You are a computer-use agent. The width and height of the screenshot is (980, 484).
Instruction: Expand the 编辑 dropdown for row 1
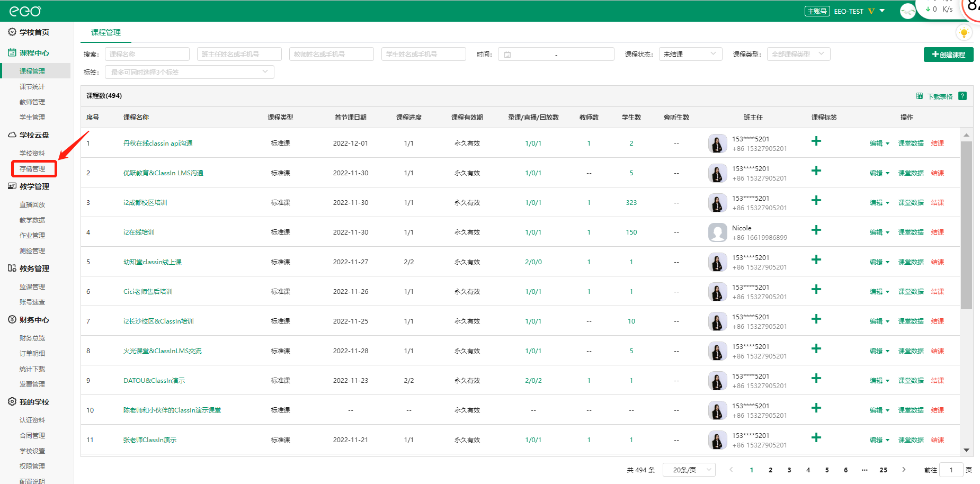pos(879,144)
